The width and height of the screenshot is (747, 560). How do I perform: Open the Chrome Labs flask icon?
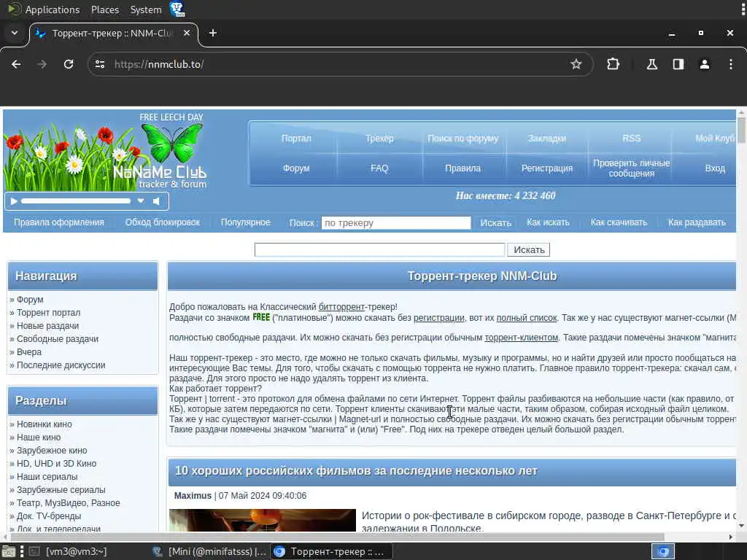click(x=651, y=64)
